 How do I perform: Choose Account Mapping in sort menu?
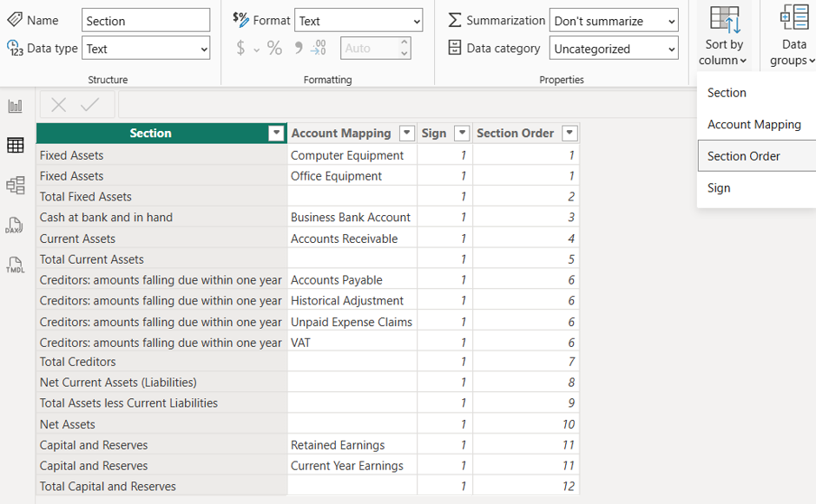(x=757, y=124)
